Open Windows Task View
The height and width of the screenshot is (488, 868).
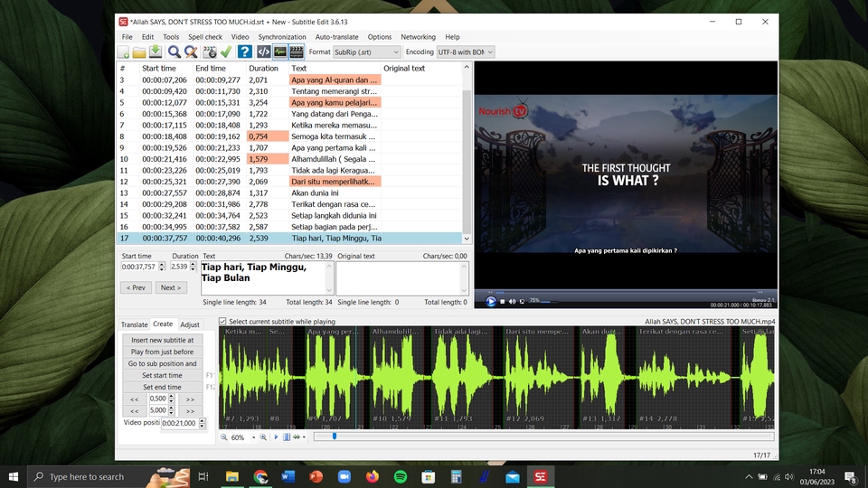[x=203, y=476]
